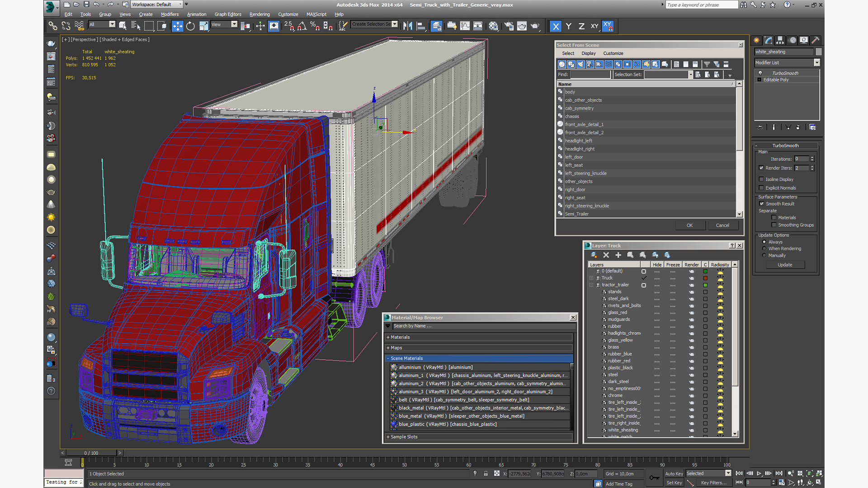Image resolution: width=868 pixels, height=488 pixels.
Task: Click OK in Select From Scene dialog
Action: [690, 225]
